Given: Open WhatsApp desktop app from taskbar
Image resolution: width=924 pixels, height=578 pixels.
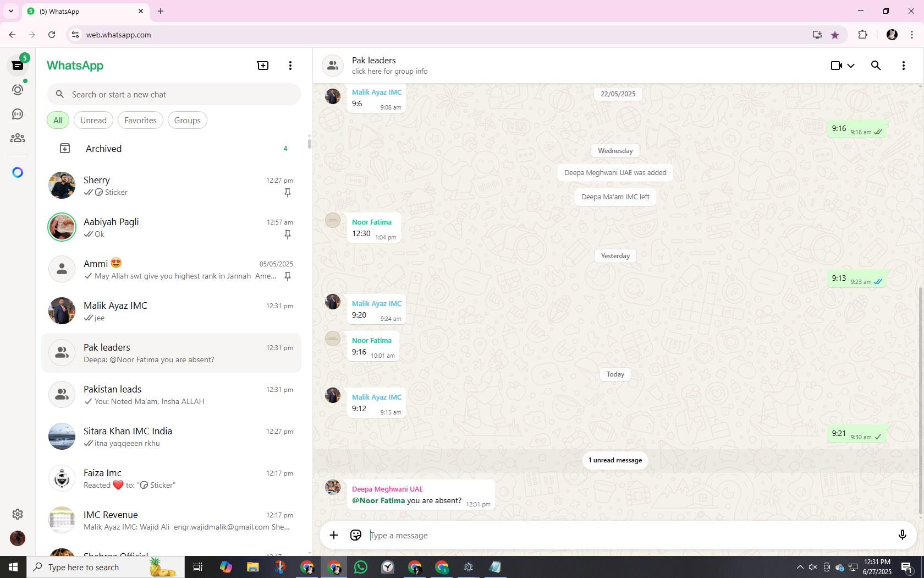Looking at the screenshot, I should point(361,567).
